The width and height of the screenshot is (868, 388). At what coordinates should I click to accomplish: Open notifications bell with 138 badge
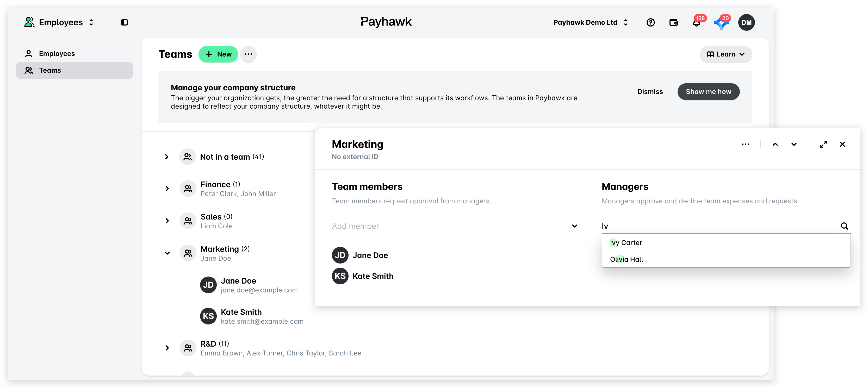coord(697,23)
